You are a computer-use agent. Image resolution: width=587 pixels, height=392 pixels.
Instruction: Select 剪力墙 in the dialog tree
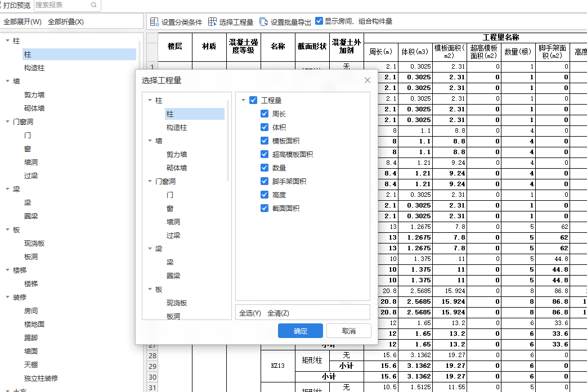pos(177,155)
